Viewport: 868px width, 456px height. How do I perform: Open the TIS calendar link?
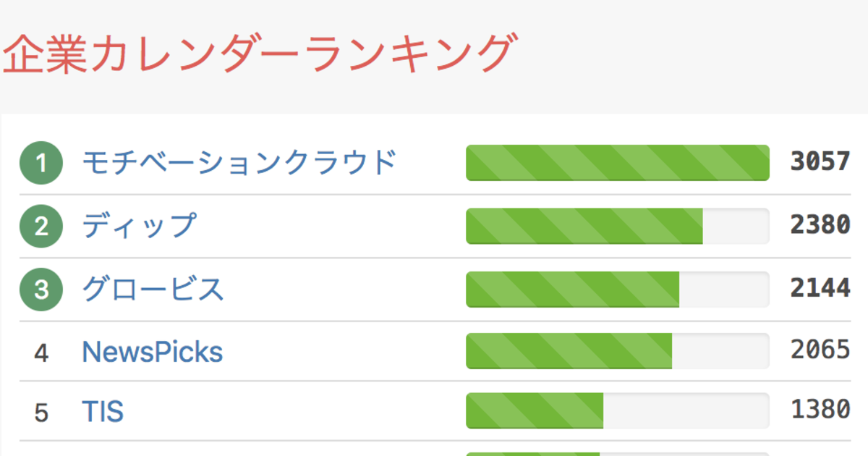click(103, 412)
